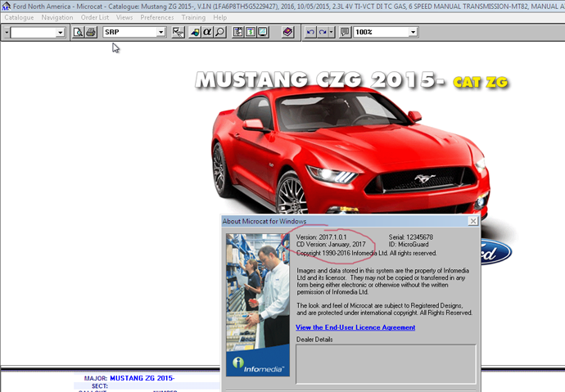Click the magnifying glass search icon
Image resolution: width=565 pixels, height=392 pixels.
[x=219, y=32]
